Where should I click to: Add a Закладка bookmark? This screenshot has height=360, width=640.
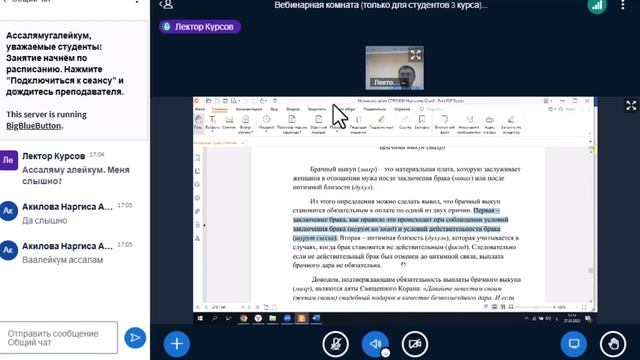(x=422, y=122)
